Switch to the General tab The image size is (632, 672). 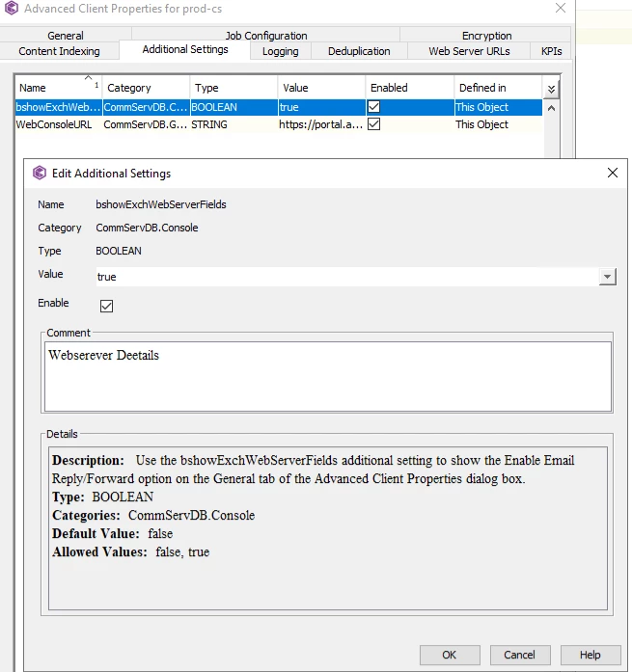[66, 35]
